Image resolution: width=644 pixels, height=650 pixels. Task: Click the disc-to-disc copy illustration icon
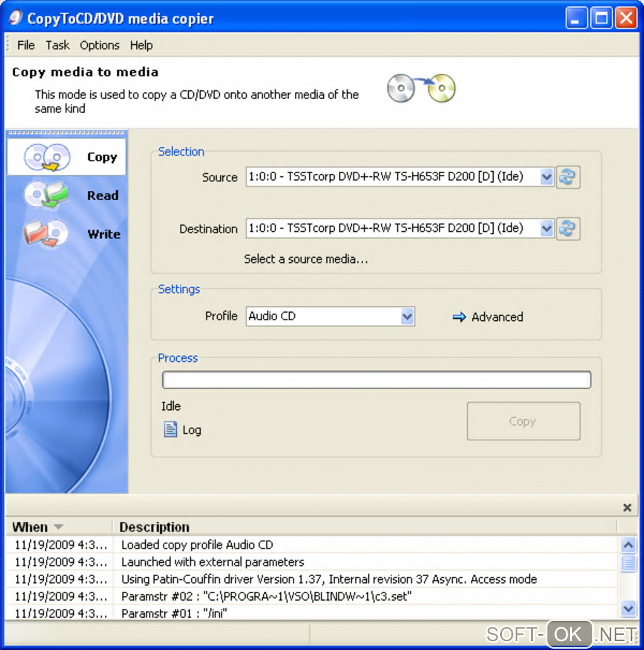click(x=421, y=88)
